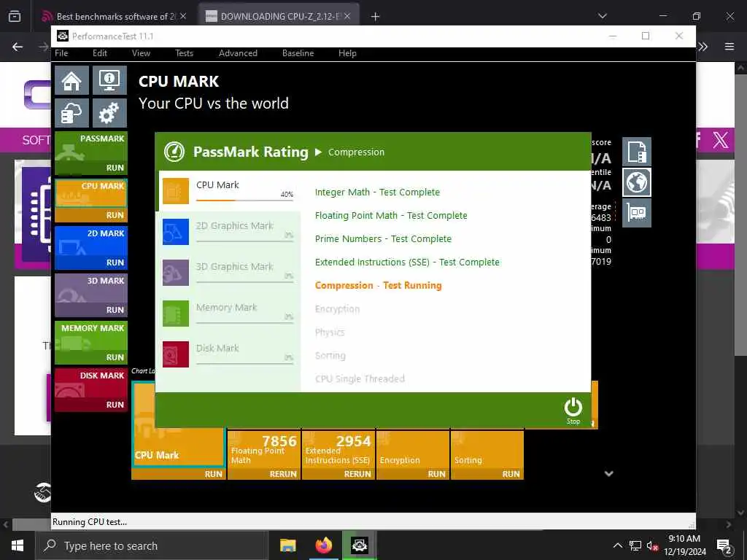Select the PassMark tile icon
Screen dimensions: 747x560
70,153
